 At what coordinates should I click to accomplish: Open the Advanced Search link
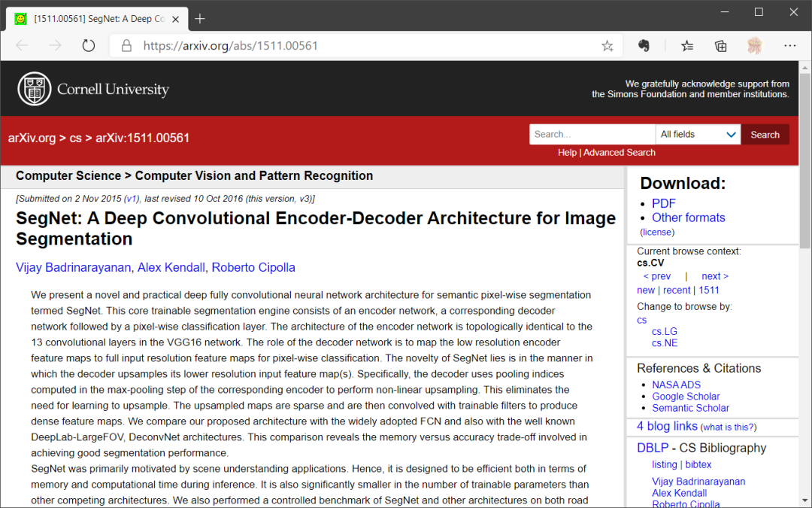620,152
